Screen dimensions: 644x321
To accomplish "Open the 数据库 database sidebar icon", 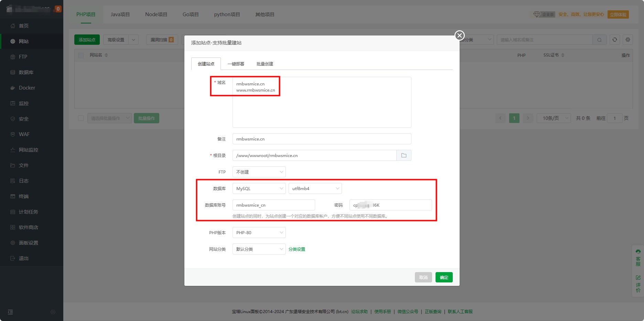I will point(13,72).
